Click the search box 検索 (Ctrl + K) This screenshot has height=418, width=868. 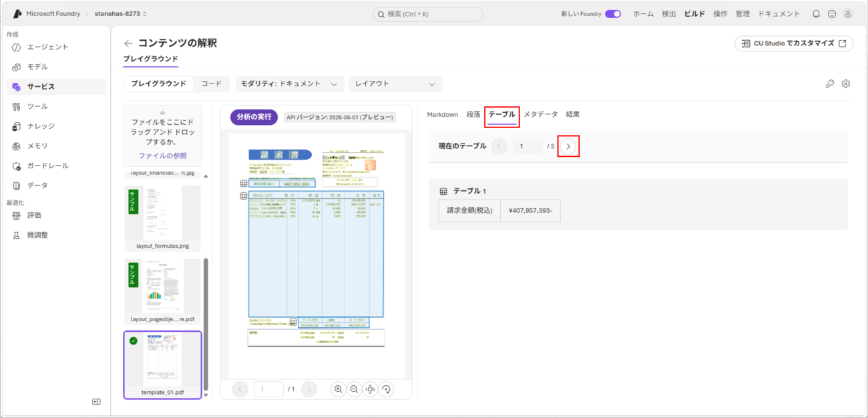(x=428, y=14)
